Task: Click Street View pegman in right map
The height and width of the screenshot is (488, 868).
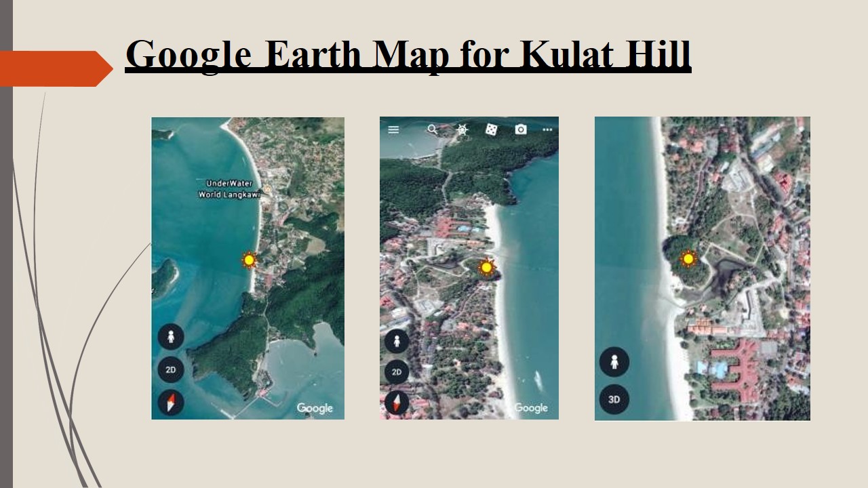Action: point(614,362)
